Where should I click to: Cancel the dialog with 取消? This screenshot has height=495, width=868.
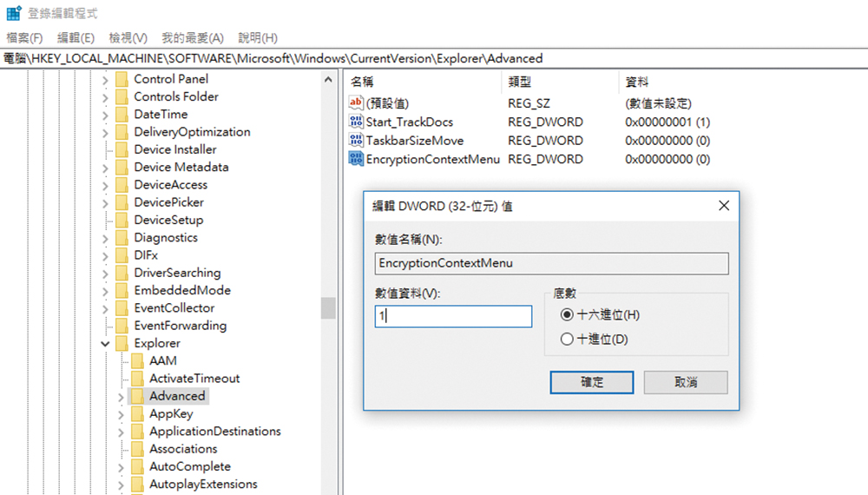[x=686, y=382]
